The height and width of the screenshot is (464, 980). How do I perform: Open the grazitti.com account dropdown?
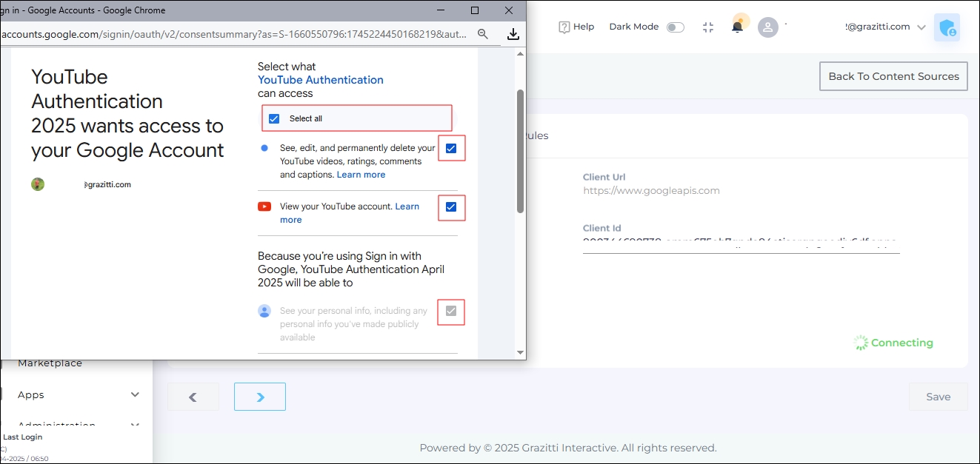[x=921, y=27]
